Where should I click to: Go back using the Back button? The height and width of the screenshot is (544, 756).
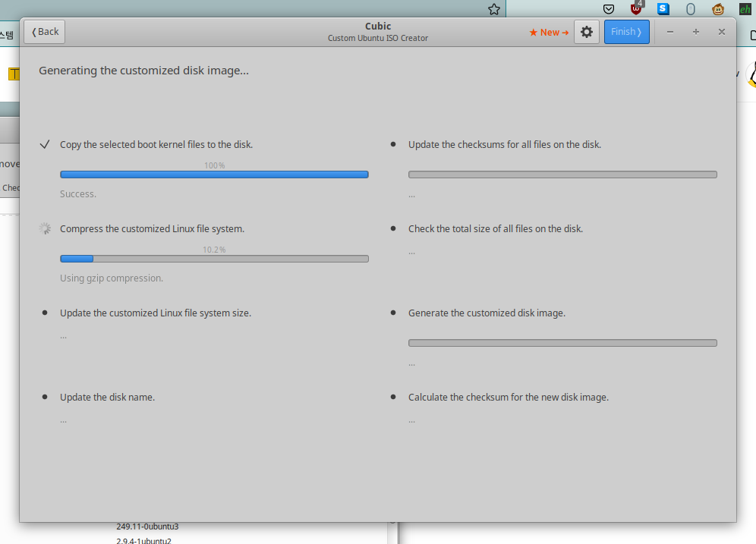(x=44, y=32)
